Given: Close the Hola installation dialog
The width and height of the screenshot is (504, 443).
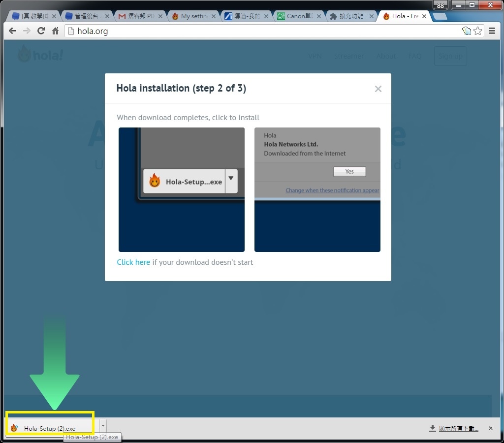Looking at the screenshot, I should [378, 89].
